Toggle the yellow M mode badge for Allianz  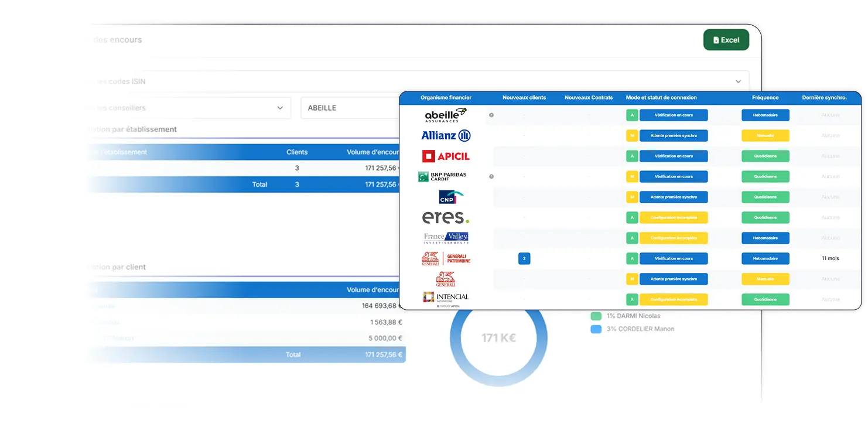632,135
